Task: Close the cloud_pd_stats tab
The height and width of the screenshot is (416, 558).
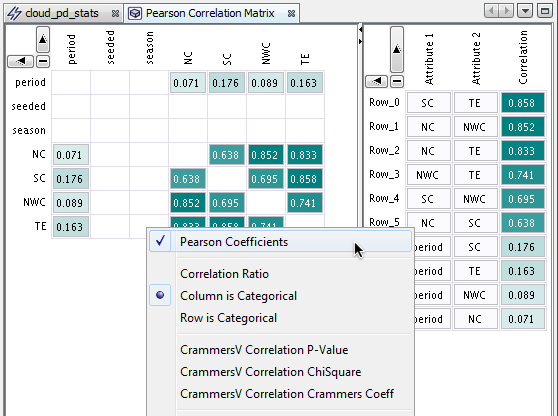Action: point(115,14)
